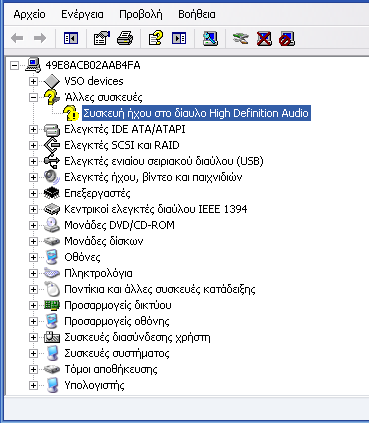Click the yellow warning icon of High Definition Audio
The image size is (369, 423).
pos(70,113)
